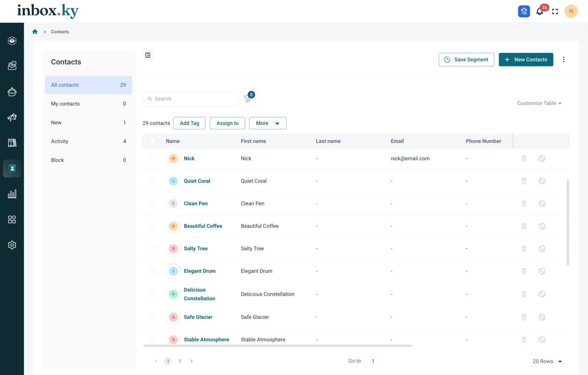The height and width of the screenshot is (375, 588).
Task: Open the home breadcrumb icon
Action: (x=35, y=32)
